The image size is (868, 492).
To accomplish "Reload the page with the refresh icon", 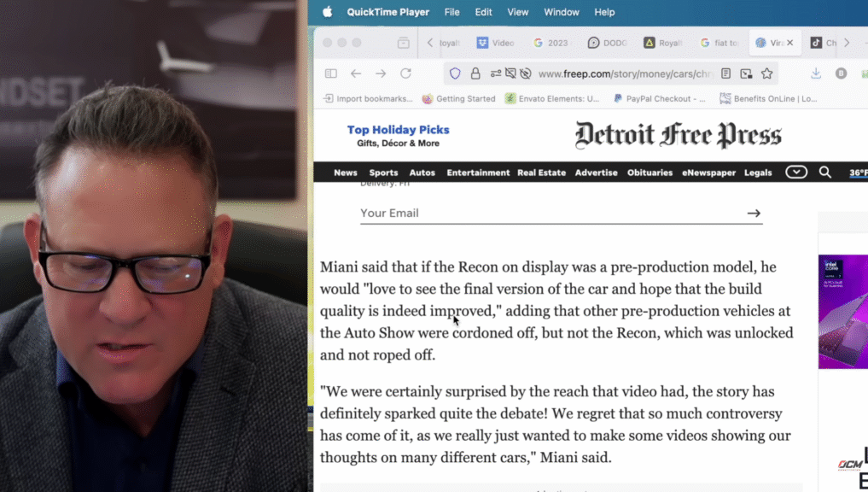I will [405, 74].
